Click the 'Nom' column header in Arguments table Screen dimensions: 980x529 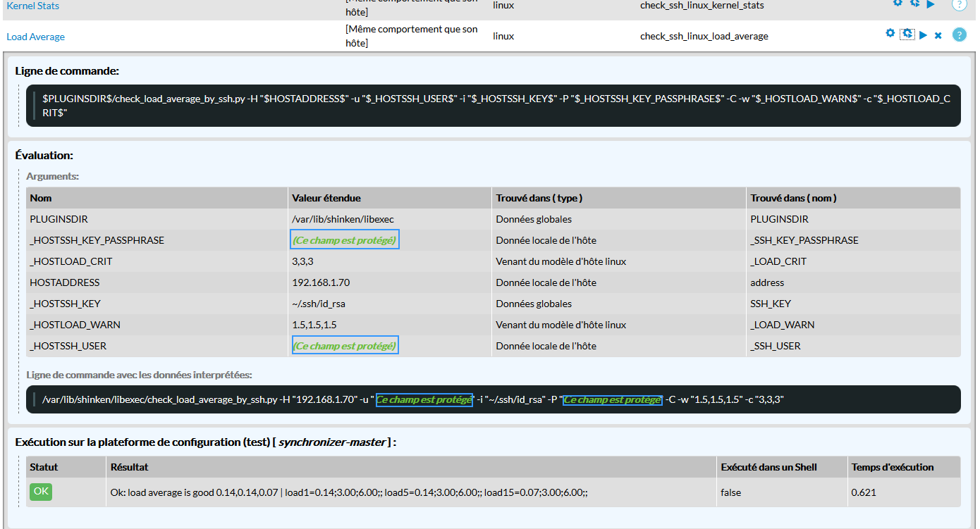41,198
